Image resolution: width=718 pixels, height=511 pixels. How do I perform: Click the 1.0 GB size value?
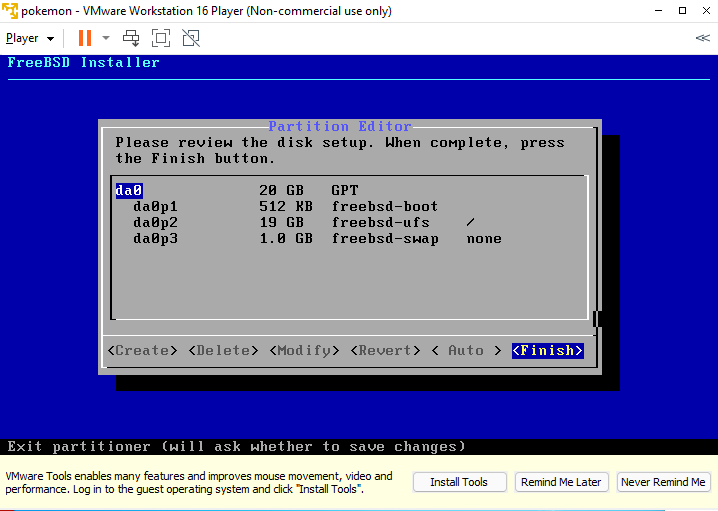coord(286,239)
